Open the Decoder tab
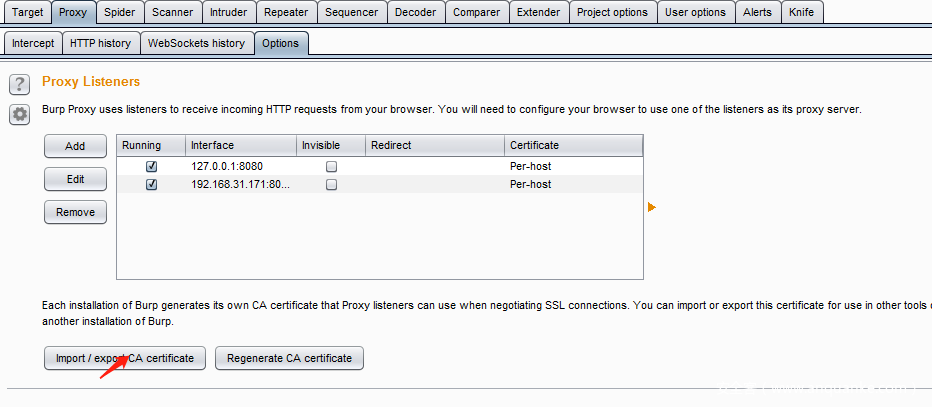This screenshot has height=407, width=932. pos(415,12)
